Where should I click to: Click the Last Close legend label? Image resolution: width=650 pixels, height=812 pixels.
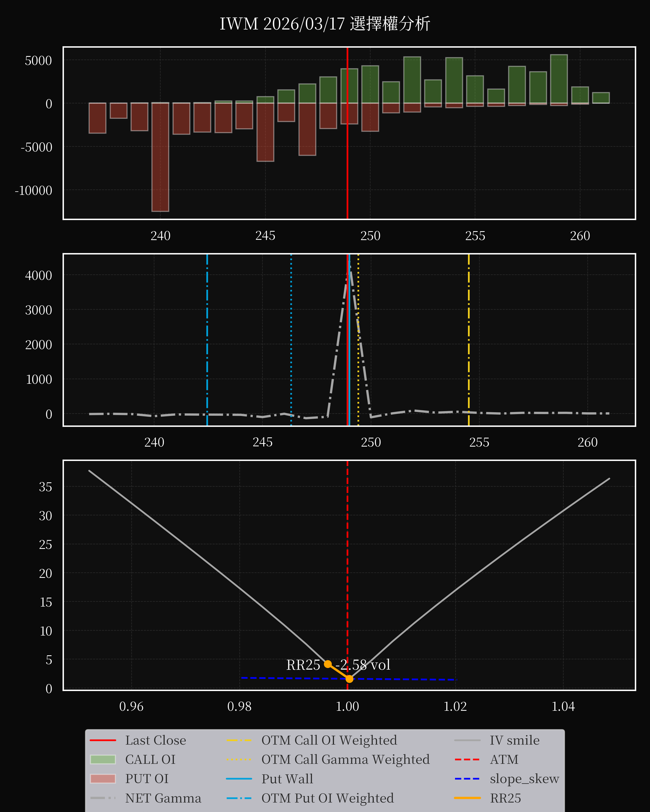[x=156, y=740]
